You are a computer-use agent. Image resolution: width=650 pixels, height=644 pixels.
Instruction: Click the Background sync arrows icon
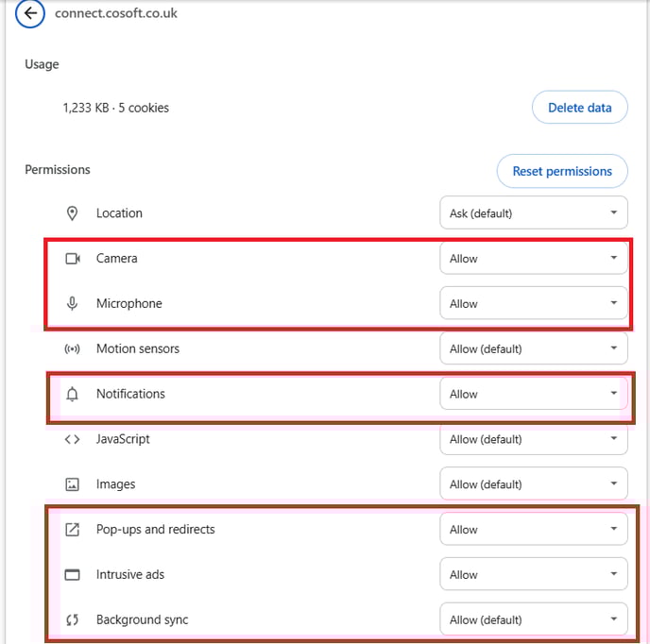coord(72,620)
